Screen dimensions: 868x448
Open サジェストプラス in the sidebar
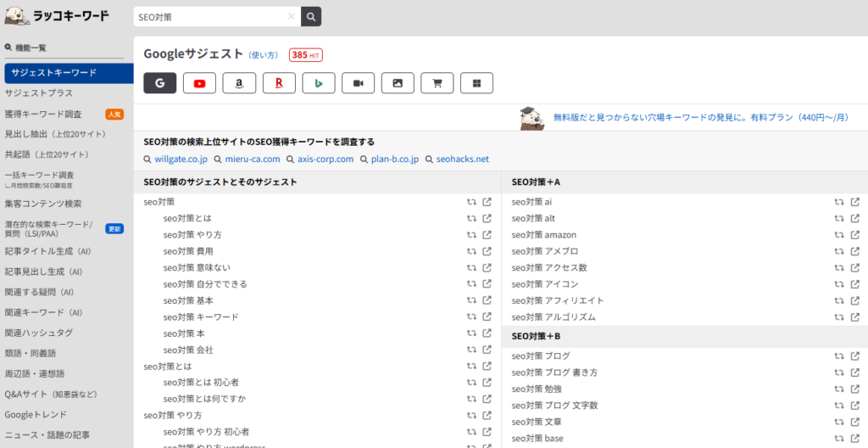click(39, 93)
